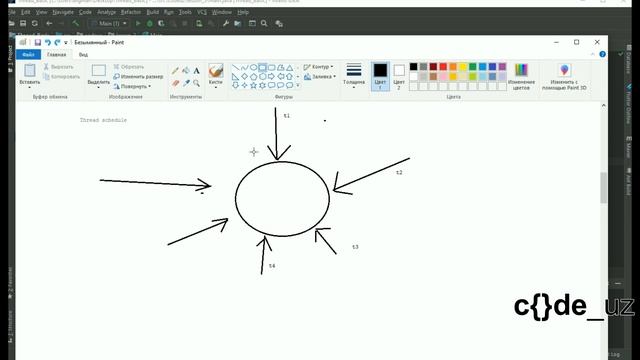The width and height of the screenshot is (640, 360).
Task: Choose the Oval shape
Action: 253,68
